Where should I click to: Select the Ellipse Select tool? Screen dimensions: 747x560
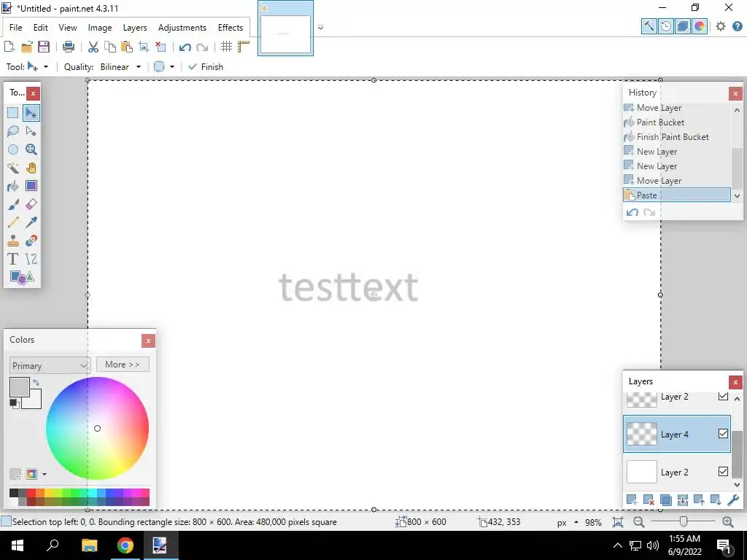coord(13,149)
